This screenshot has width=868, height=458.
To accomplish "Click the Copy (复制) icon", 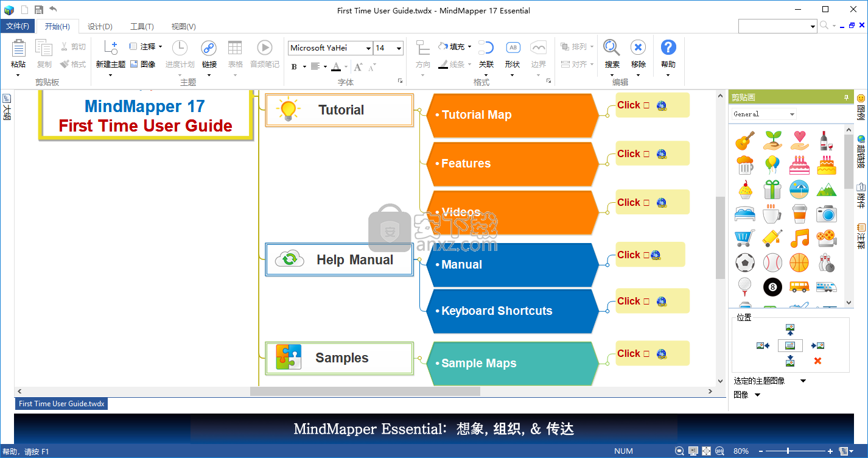I will tap(44, 48).
